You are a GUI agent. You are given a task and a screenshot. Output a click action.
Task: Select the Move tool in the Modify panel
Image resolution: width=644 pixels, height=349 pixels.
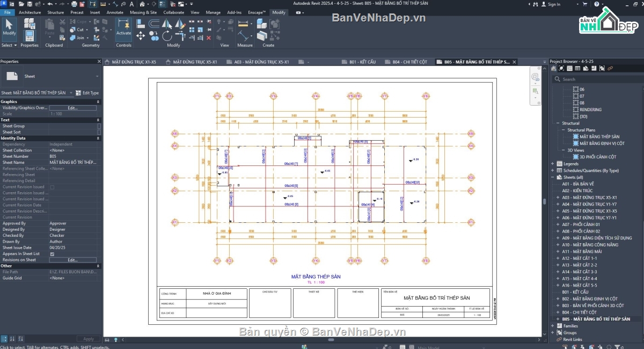tap(141, 36)
